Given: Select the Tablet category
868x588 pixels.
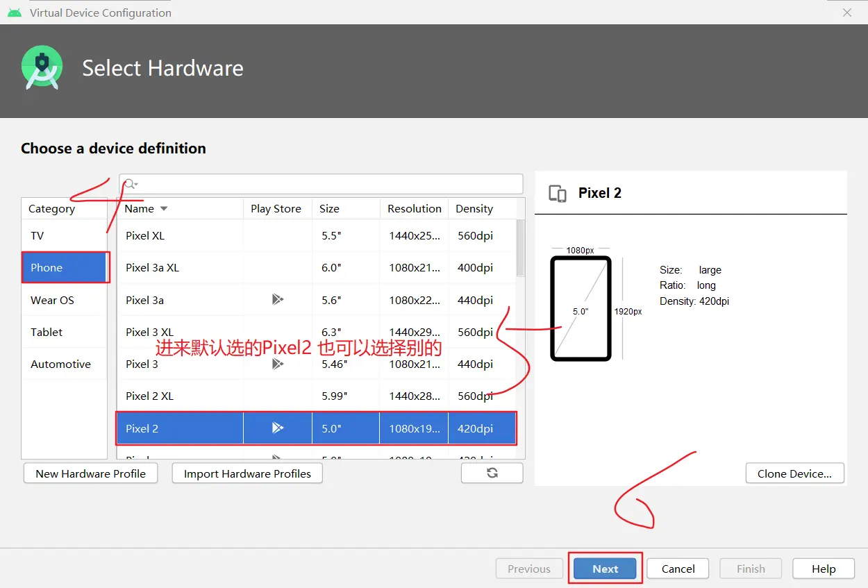Looking at the screenshot, I should (64, 332).
